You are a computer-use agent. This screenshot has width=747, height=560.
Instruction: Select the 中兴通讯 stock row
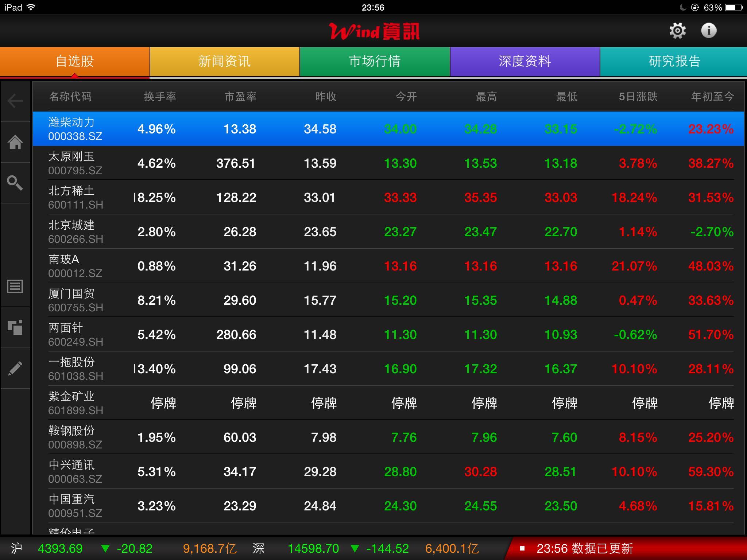point(388,471)
